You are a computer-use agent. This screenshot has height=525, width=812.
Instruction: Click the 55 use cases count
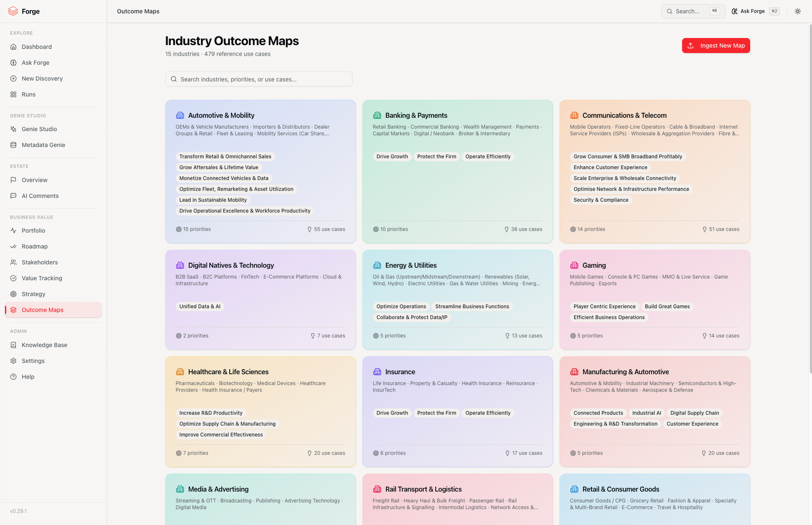326,229
